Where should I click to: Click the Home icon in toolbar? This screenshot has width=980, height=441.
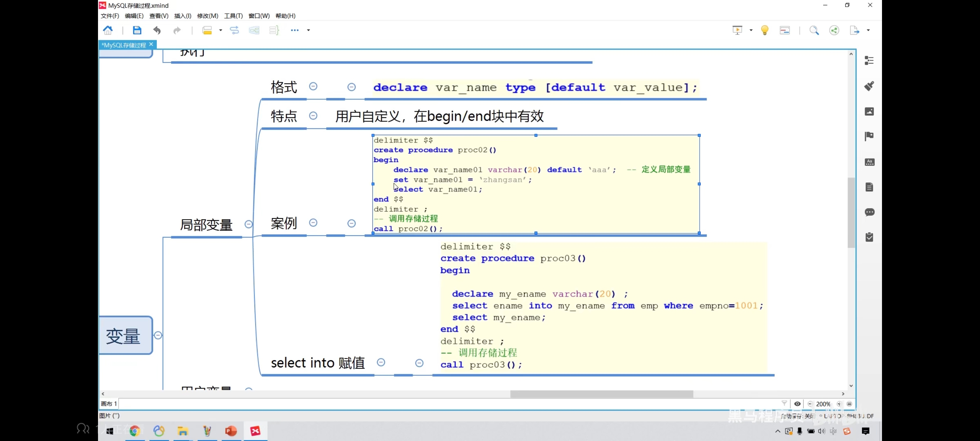(x=108, y=30)
